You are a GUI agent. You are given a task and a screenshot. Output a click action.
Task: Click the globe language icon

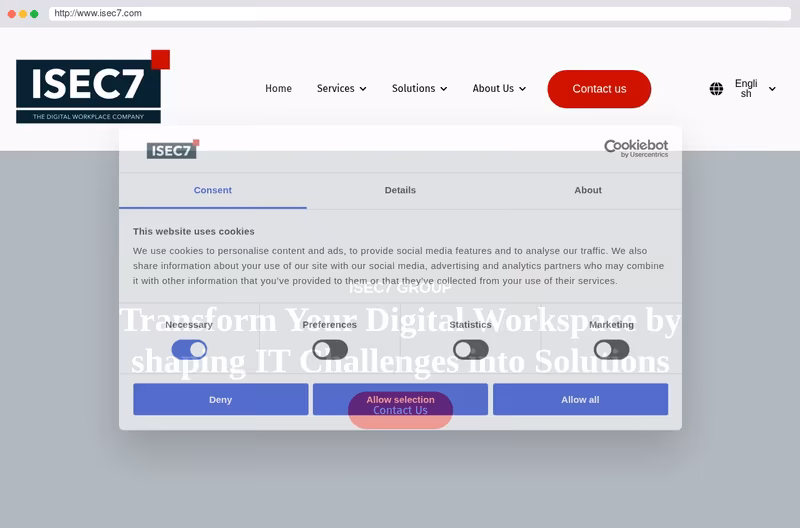click(716, 89)
